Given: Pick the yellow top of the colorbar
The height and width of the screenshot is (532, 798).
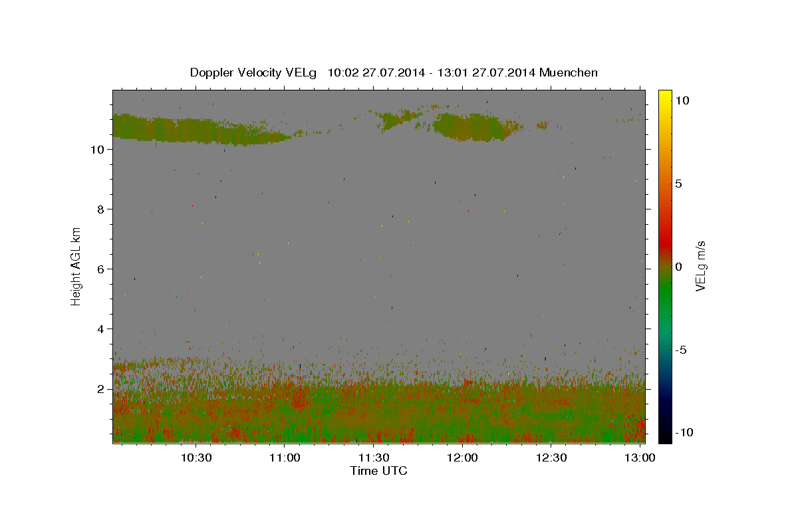Looking at the screenshot, I should (x=664, y=94).
